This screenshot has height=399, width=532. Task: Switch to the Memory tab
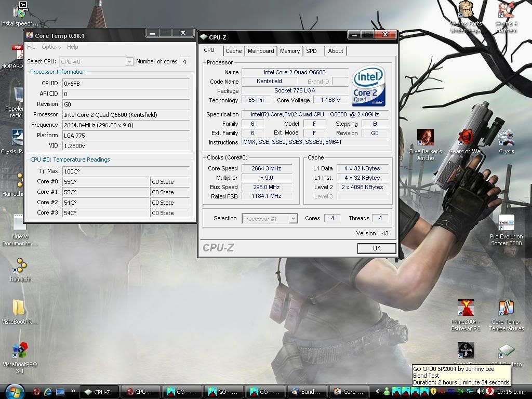tap(290, 51)
